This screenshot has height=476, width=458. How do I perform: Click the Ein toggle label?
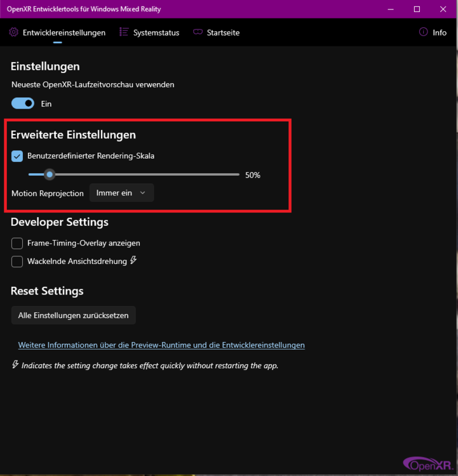click(46, 104)
